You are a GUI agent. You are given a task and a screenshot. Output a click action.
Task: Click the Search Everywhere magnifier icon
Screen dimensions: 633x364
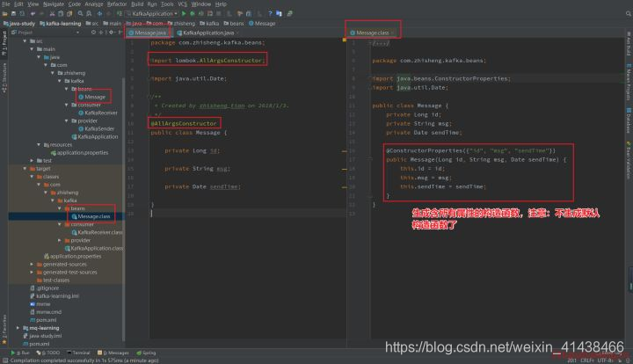pyautogui.click(x=628, y=14)
